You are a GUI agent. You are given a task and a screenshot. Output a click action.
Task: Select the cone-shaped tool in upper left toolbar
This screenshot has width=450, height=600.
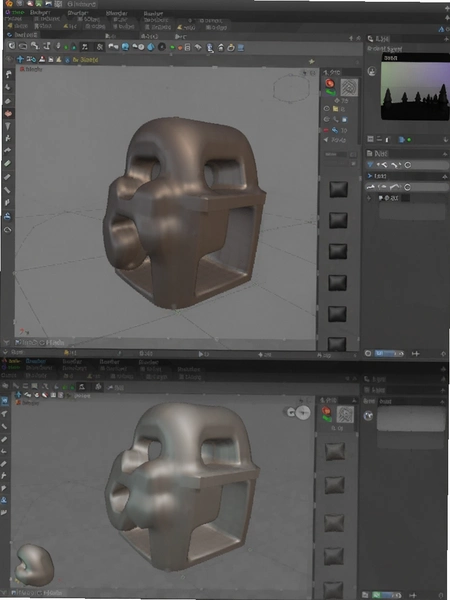pyautogui.click(x=8, y=126)
